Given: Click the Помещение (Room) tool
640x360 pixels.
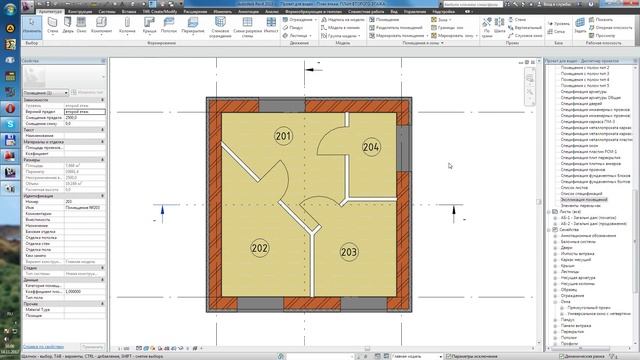Looking at the screenshot, I should coord(384,20).
